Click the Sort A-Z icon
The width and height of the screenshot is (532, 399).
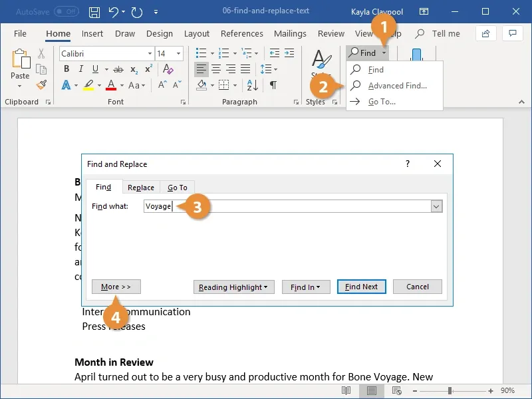pos(253,85)
